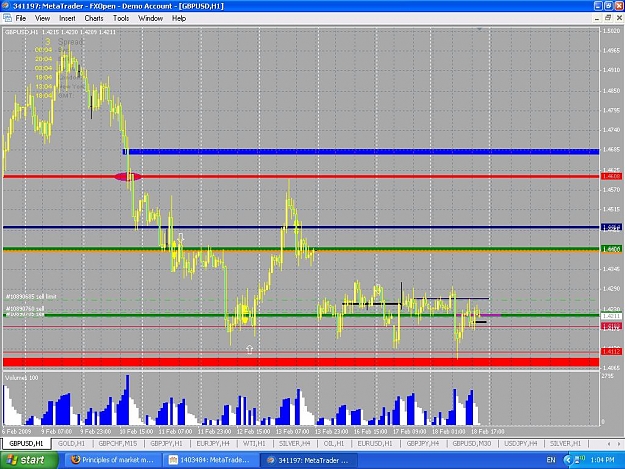625x469 pixels.
Task: Select the white up-arrow object near the chart bottom
Action: tap(250, 349)
